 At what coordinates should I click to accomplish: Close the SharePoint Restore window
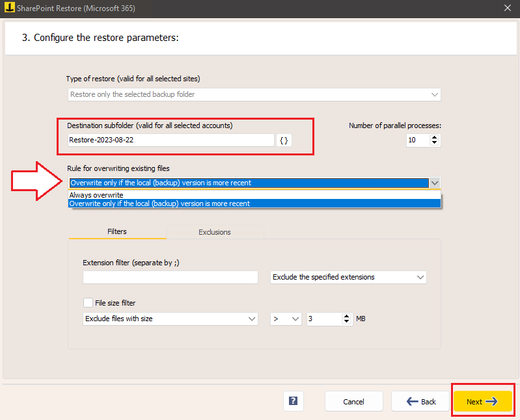pyautogui.click(x=508, y=8)
